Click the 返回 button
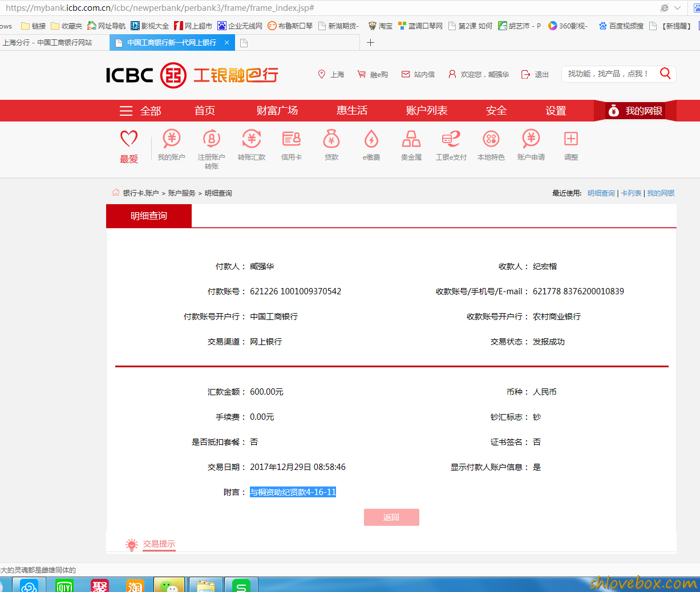Image resolution: width=700 pixels, height=592 pixels. click(391, 517)
